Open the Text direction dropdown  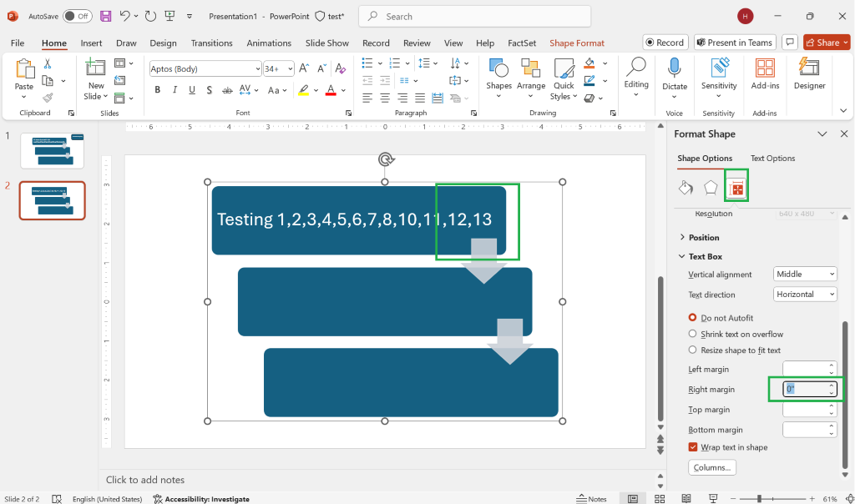805,295
